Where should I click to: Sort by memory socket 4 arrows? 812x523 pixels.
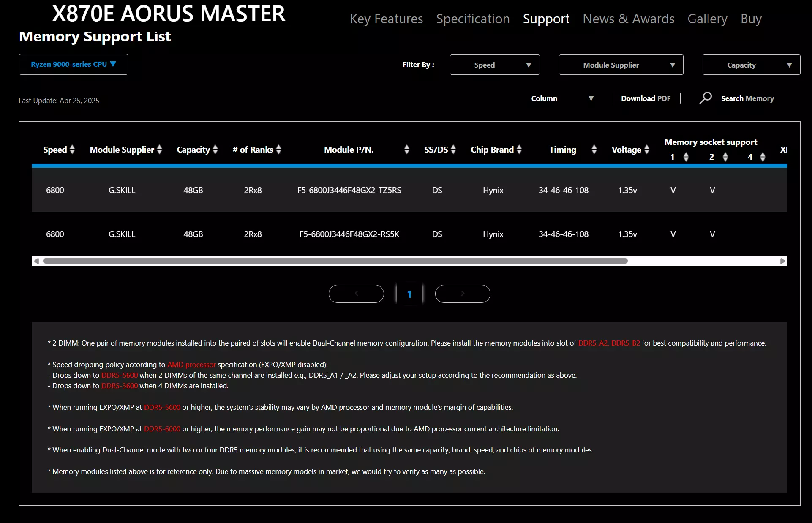click(x=763, y=157)
